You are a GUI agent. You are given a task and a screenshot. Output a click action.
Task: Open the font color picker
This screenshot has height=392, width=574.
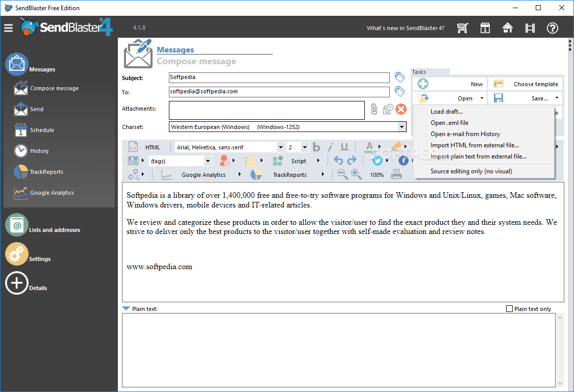[x=369, y=147]
